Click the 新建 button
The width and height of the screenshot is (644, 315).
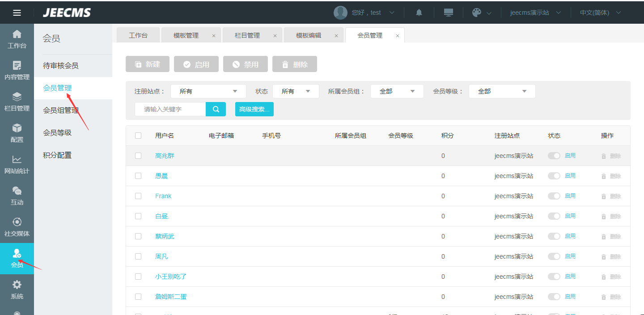148,64
